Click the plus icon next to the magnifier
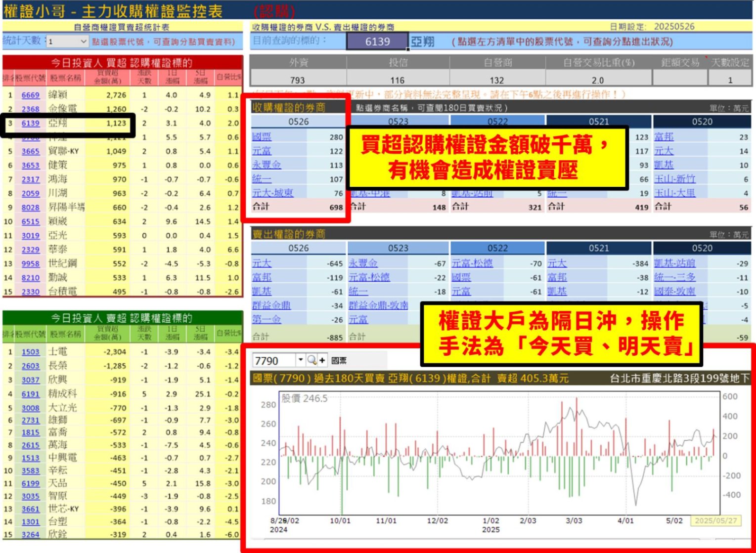Image resolution: width=756 pixels, height=553 pixels. [322, 360]
